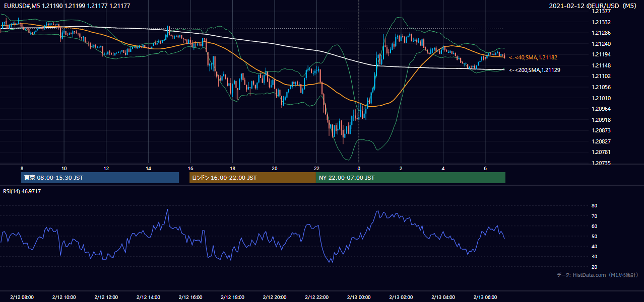Click the 2/12 08:00 time label
The image size is (644, 302).
coord(22,297)
